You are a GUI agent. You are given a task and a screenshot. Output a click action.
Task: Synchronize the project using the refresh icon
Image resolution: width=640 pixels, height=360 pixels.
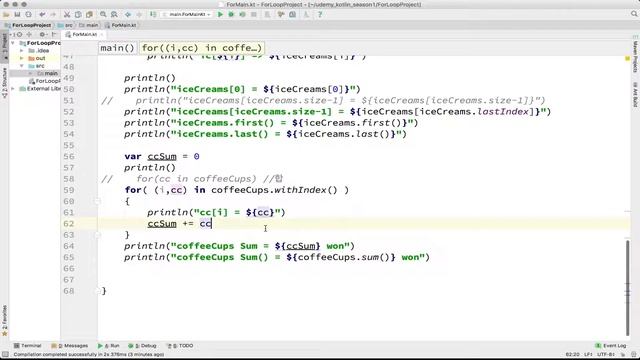(x=29, y=15)
